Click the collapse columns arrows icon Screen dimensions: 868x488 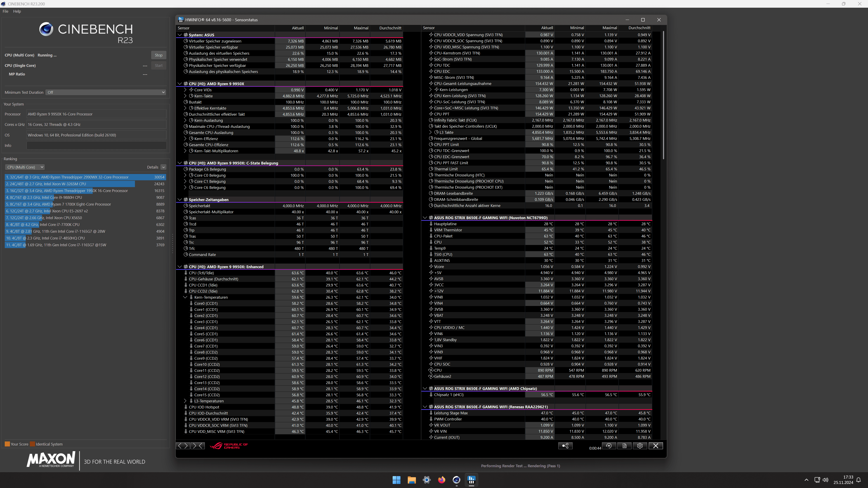pyautogui.click(x=198, y=446)
